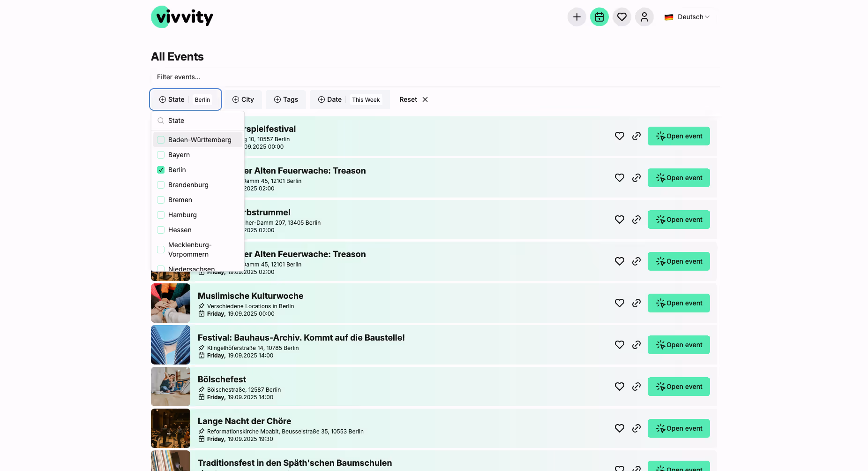This screenshot has width=868, height=471.
Task: Check the Hamburg checkbox
Action: pyautogui.click(x=161, y=215)
